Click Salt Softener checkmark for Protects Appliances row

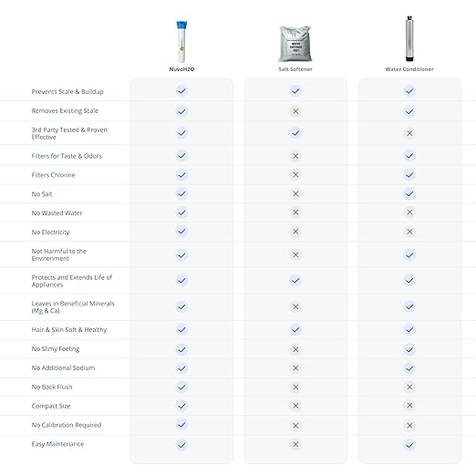(x=295, y=280)
